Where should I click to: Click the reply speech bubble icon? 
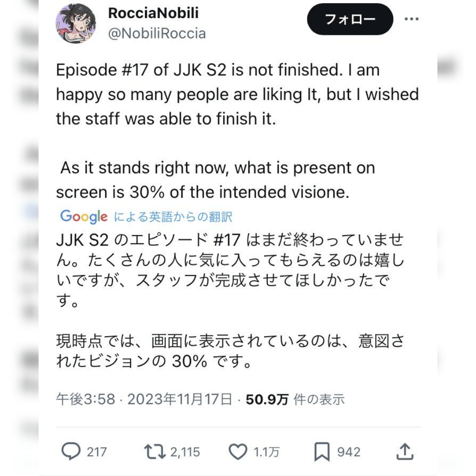pyautogui.click(x=71, y=451)
